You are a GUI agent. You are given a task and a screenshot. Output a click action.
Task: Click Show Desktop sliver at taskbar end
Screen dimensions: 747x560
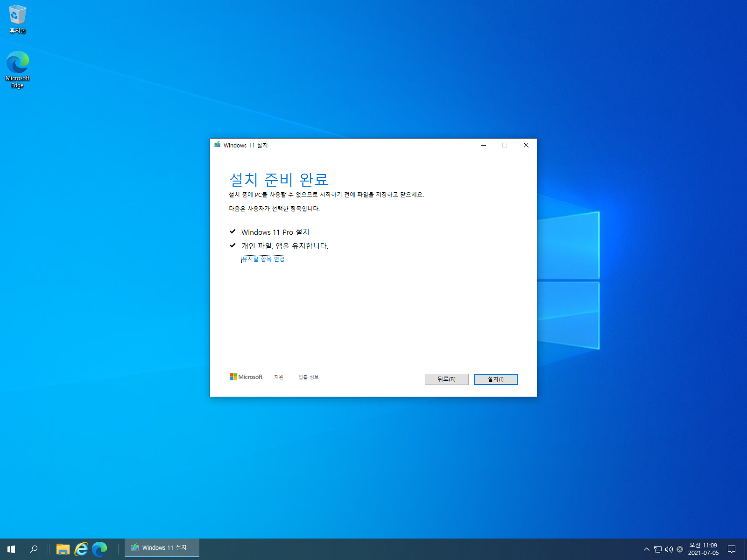point(746,549)
